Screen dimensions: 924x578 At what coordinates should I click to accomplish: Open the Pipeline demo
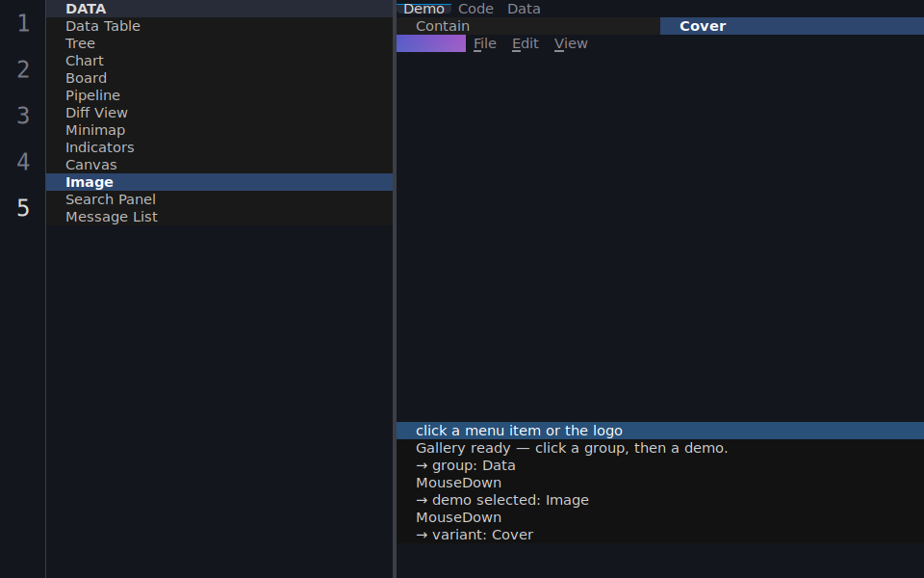(219, 95)
